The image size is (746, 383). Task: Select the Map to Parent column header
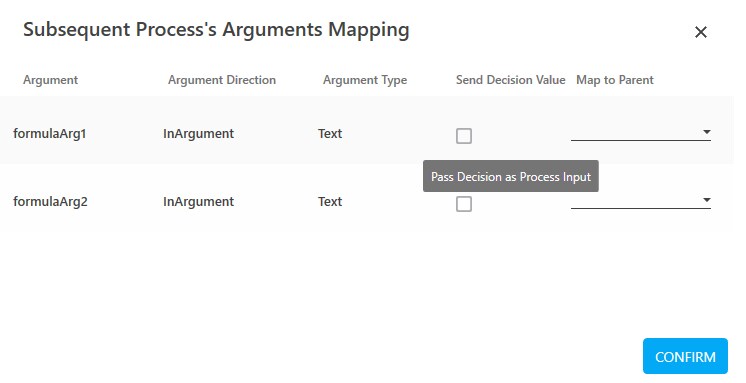615,80
